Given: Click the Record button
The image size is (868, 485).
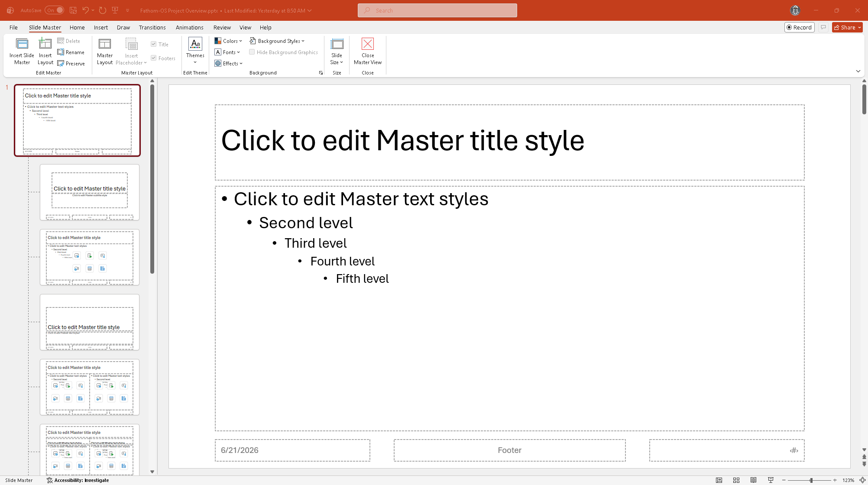Looking at the screenshot, I should click(x=800, y=27).
